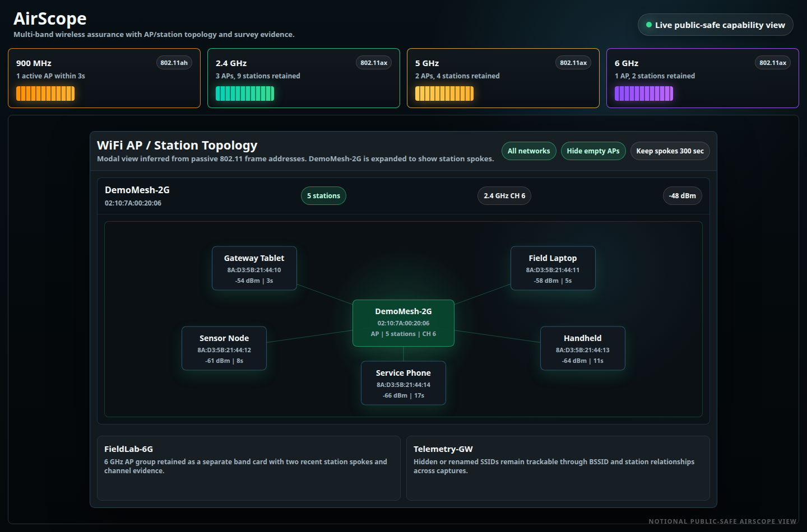The height and width of the screenshot is (532, 807).
Task: Click the '-66 dBm | 17s' reading
Action: click(x=403, y=395)
